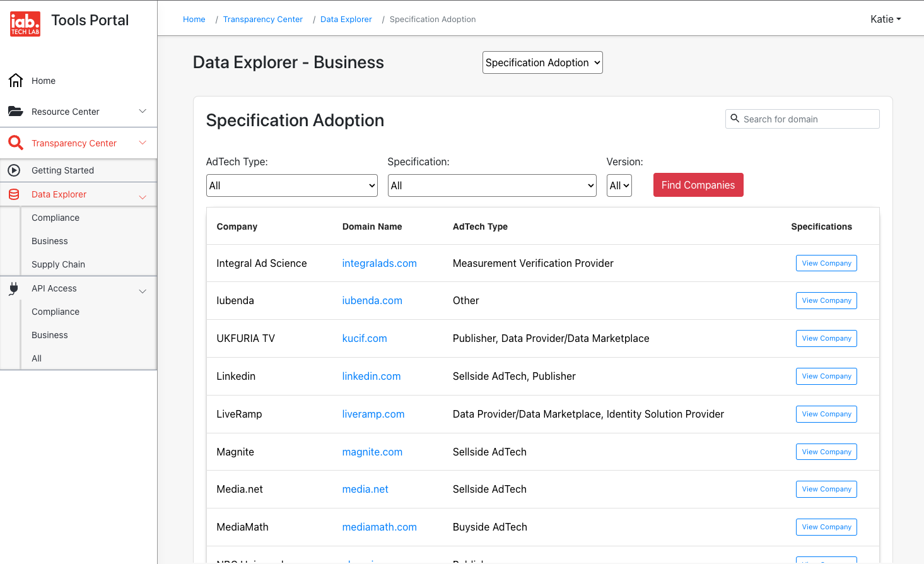Open the mediamath.com domain link
The image size is (924, 564).
(x=379, y=527)
